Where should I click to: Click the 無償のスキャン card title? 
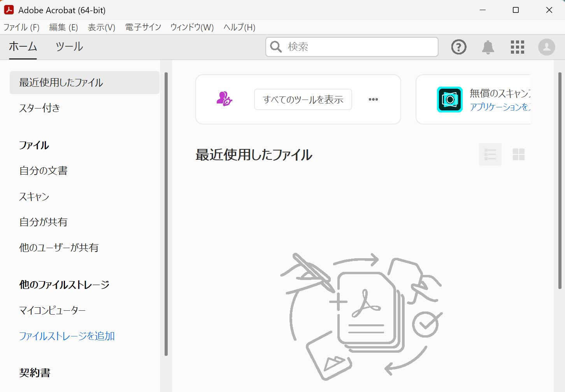click(x=500, y=93)
